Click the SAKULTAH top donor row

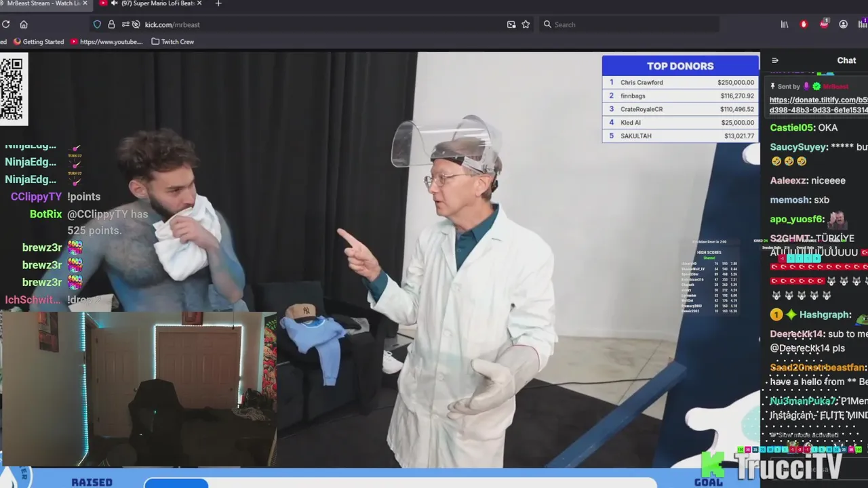[680, 136]
